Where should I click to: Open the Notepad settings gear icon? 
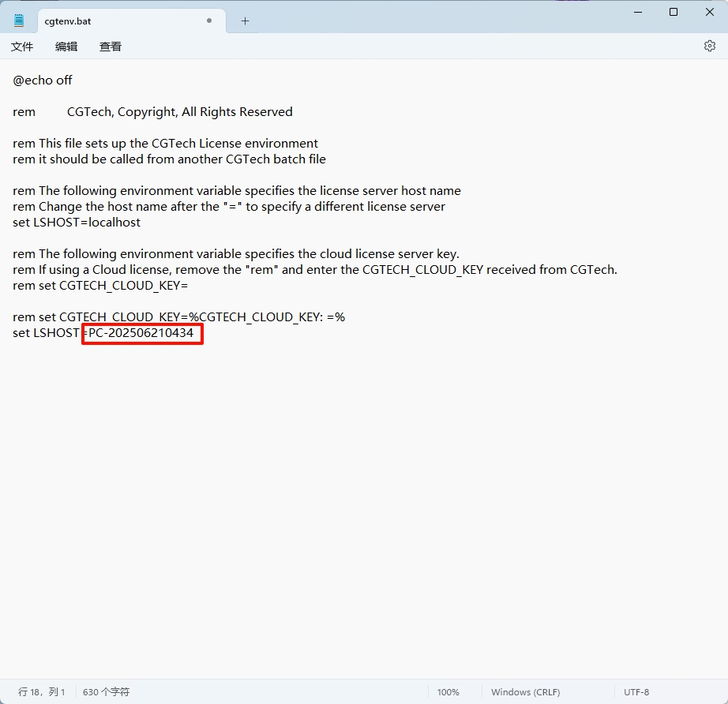click(x=709, y=47)
